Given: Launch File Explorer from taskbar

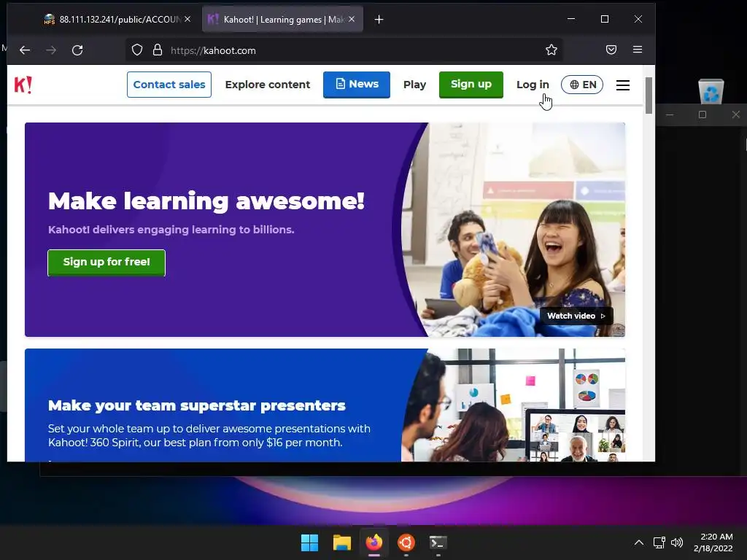Looking at the screenshot, I should pos(341,542).
